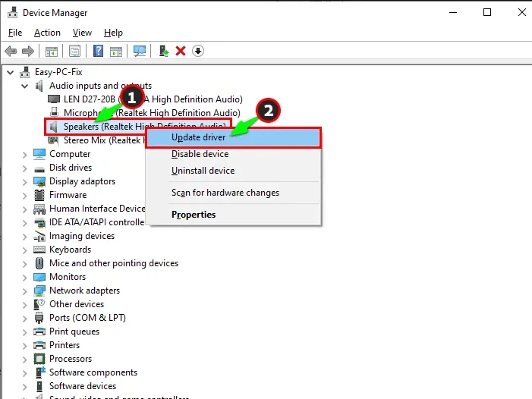Select the Microphone (Realtek High Definition Audio) row
This screenshot has width=532, height=399.
click(x=145, y=112)
